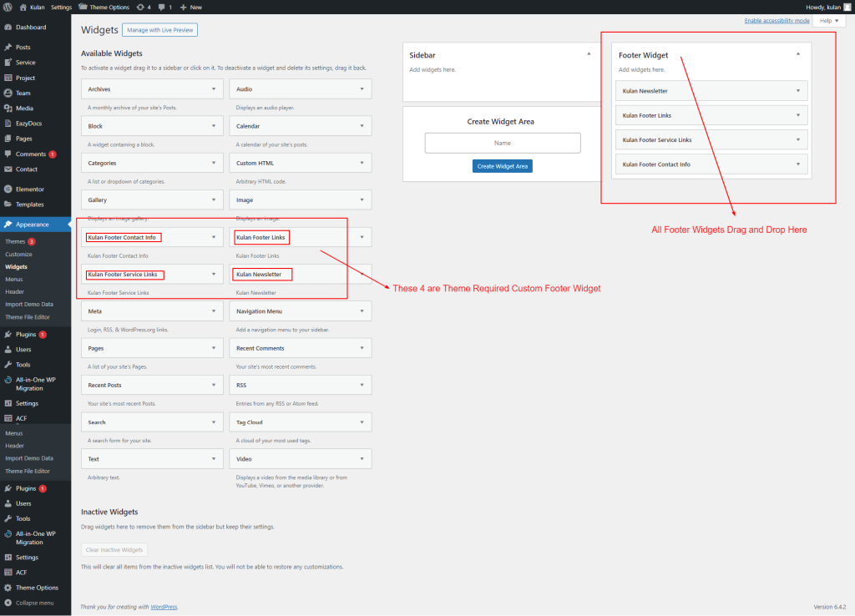
Task: Click the widget area Name field
Action: [x=502, y=143]
